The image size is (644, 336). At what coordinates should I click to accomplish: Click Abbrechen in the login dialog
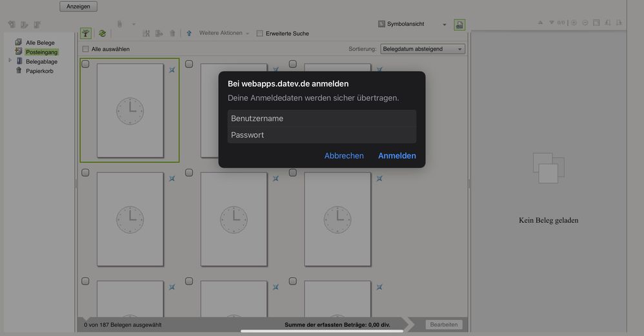[344, 156]
